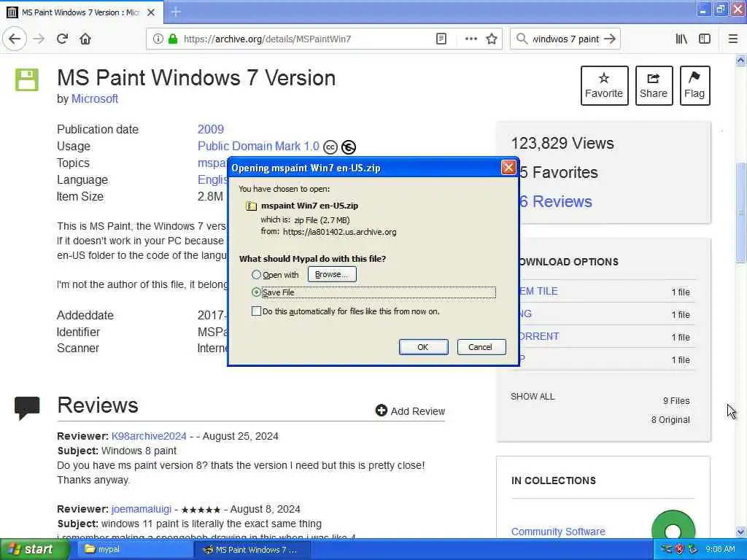Switch to MS Paint Windows 7 taskbar item
Image resolution: width=747 pixels, height=560 pixels.
pos(252,550)
